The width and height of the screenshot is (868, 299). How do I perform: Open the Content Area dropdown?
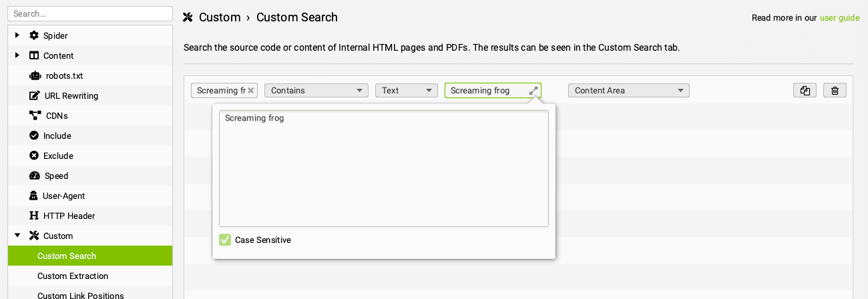[x=628, y=90]
